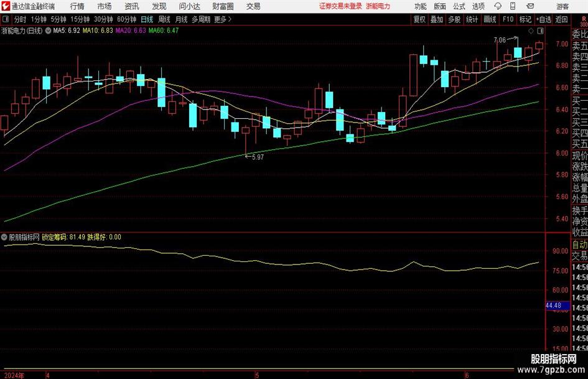Image resolution: width=588 pixels, height=379 pixels.
Task: Switch to 月线 monthly chart
Action: [182, 19]
